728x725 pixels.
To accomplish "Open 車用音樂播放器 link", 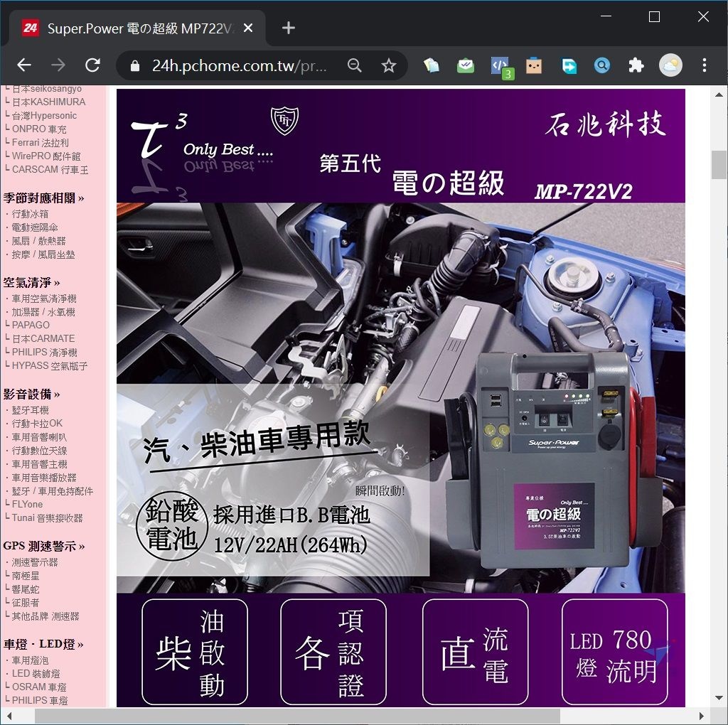I will click(x=44, y=478).
